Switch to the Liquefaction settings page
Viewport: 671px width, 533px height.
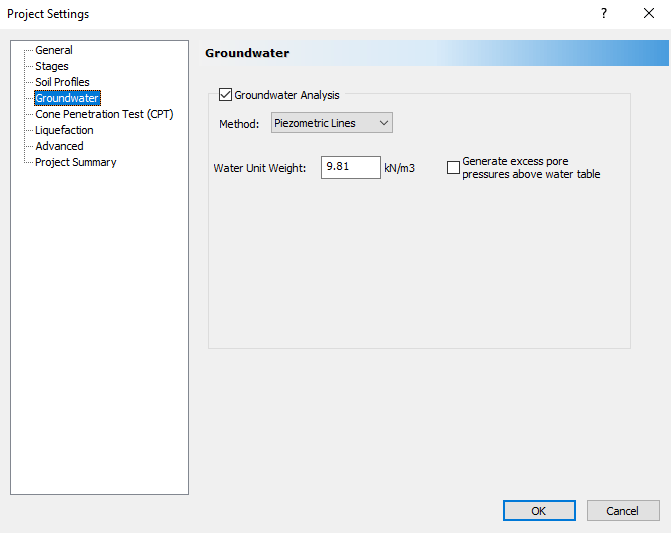click(x=64, y=130)
